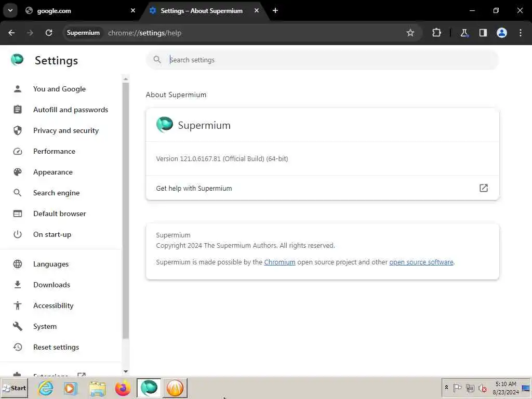
Task: Open a new tab with the plus button
Action: tap(275, 11)
